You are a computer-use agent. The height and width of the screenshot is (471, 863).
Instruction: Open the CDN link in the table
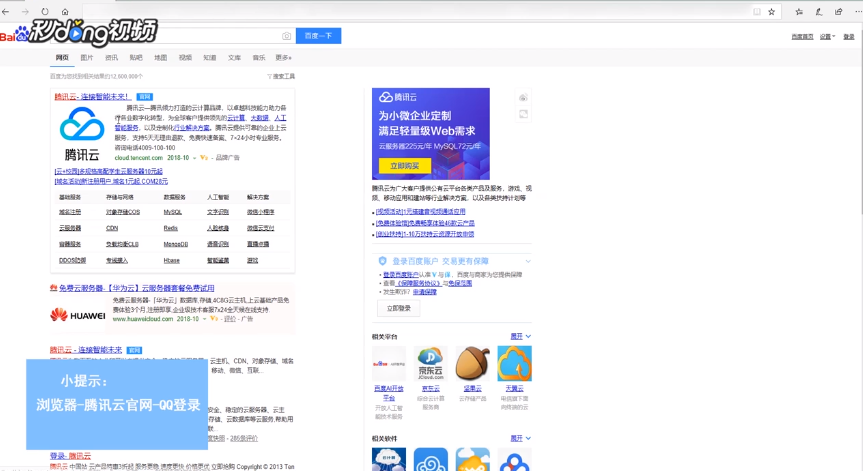coord(112,228)
